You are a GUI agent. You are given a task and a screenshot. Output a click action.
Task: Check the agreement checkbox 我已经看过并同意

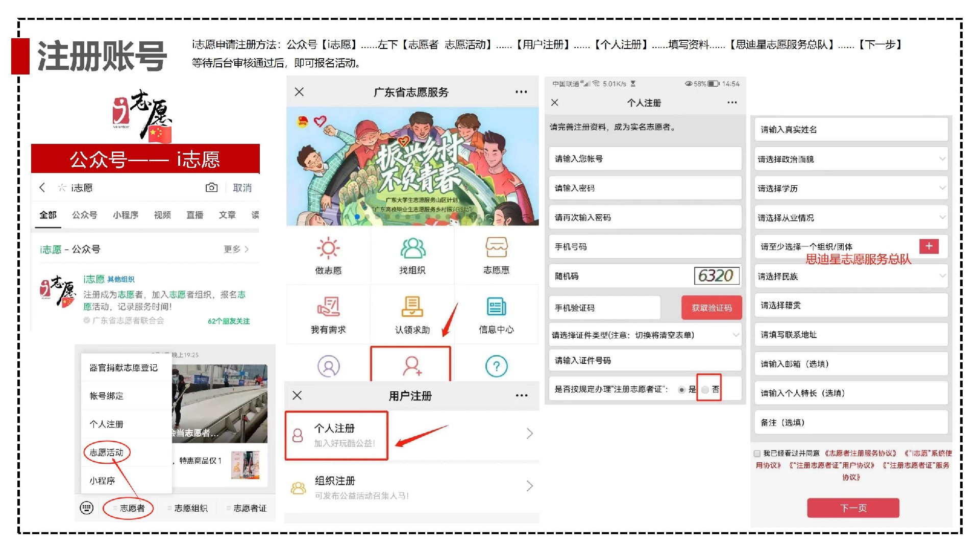pos(757,454)
